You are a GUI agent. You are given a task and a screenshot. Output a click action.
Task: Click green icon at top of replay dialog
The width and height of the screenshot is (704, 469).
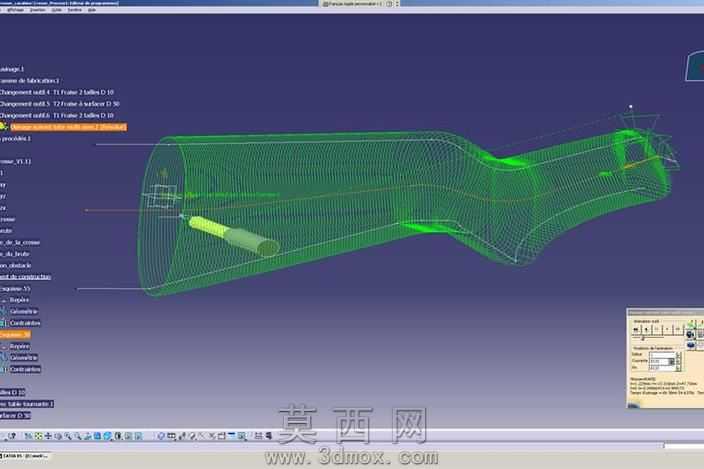693,324
